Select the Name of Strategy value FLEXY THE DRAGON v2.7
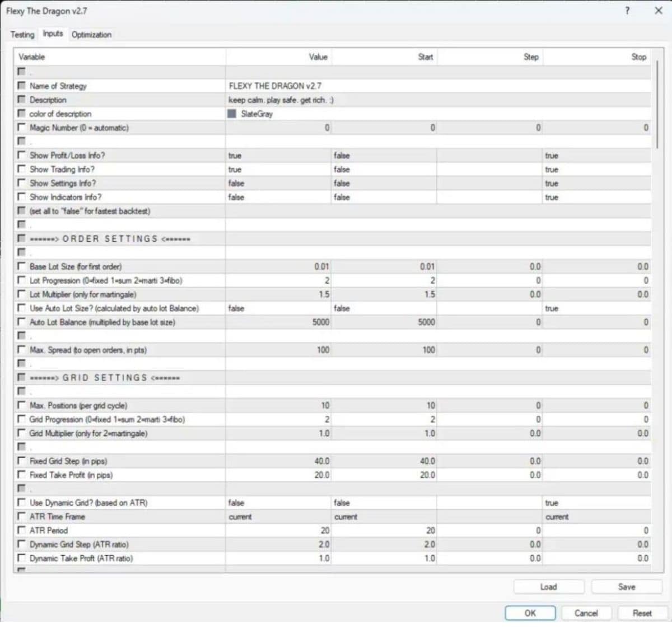 click(x=438, y=86)
